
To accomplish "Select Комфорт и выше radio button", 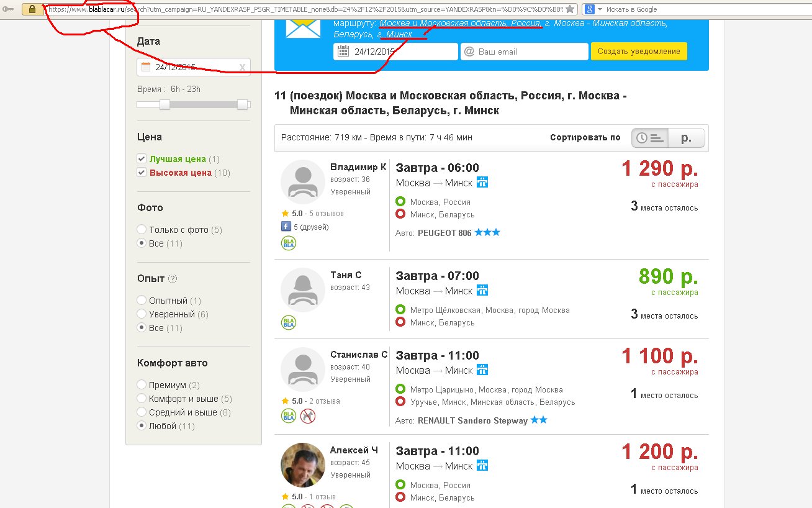I will 142,399.
